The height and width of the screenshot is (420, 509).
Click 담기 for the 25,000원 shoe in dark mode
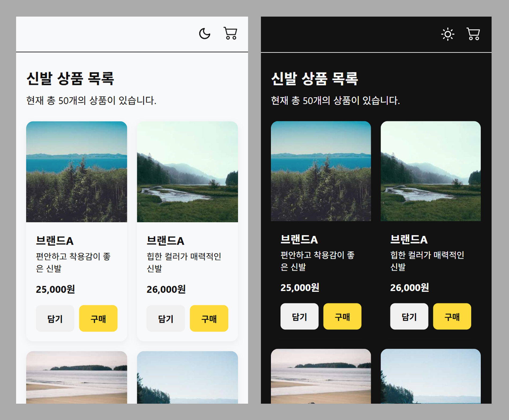[299, 316]
